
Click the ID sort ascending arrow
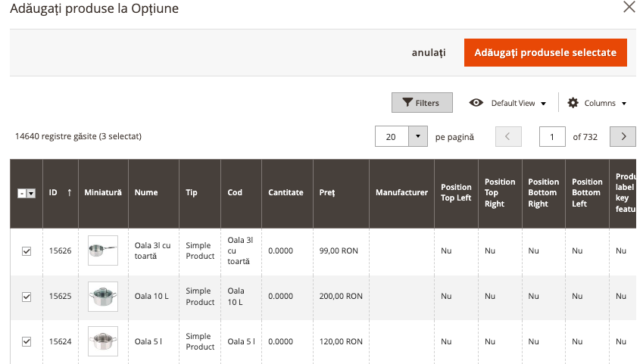(x=70, y=192)
